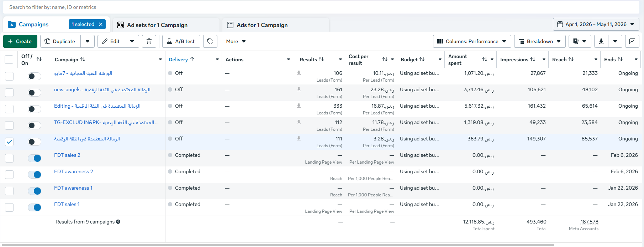The width and height of the screenshot is (644, 247).
Task: Click download icon in 111 results row
Action: (299, 138)
